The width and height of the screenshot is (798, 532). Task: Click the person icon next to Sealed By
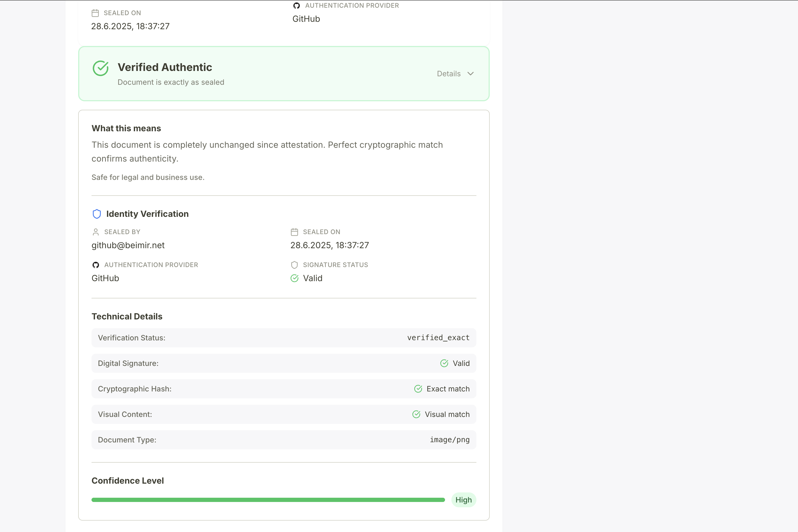coord(95,232)
